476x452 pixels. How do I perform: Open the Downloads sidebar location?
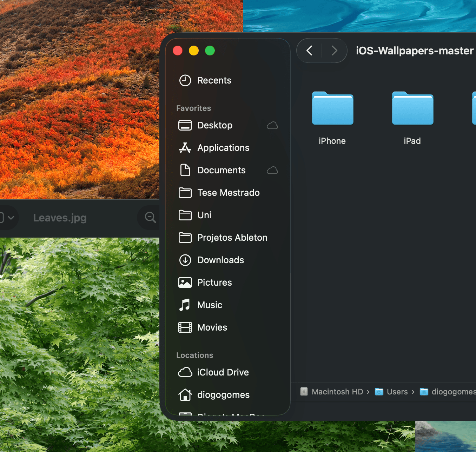click(220, 260)
